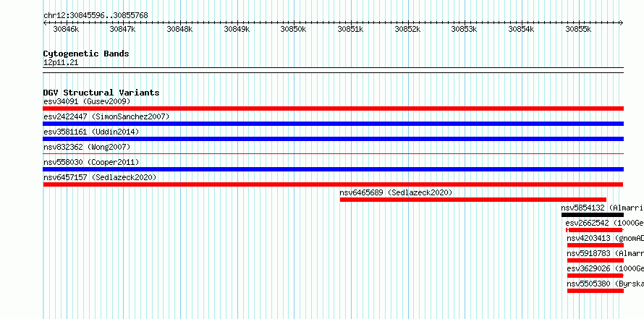This screenshot has width=644, height=319.
Task: Select the red esv34091 variant bar
Action: 334,109
